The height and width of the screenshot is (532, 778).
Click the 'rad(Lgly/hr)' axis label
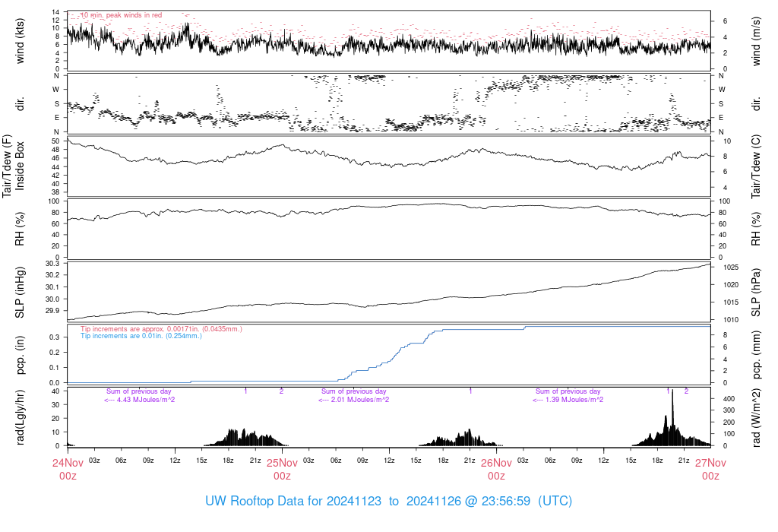pyautogui.click(x=20, y=417)
